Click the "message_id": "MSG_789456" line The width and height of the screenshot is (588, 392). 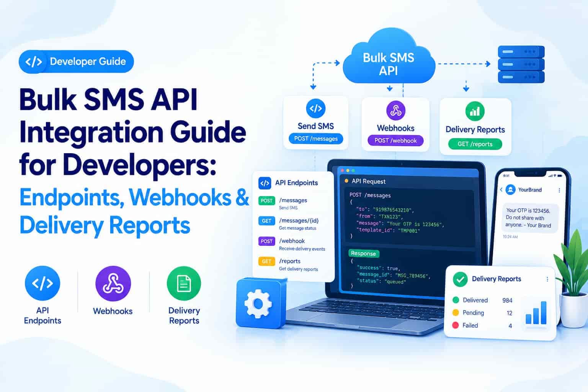click(394, 275)
